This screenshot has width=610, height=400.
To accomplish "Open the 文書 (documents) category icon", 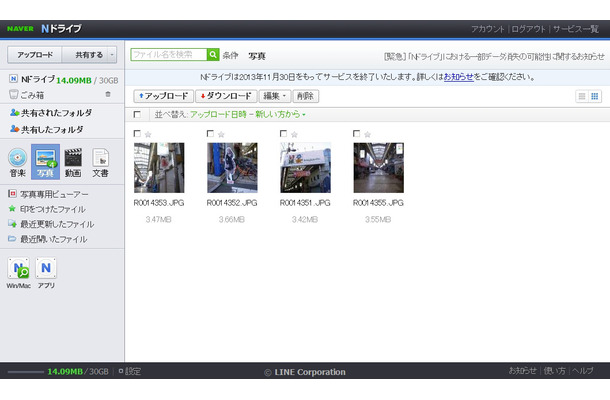I will tap(100, 162).
